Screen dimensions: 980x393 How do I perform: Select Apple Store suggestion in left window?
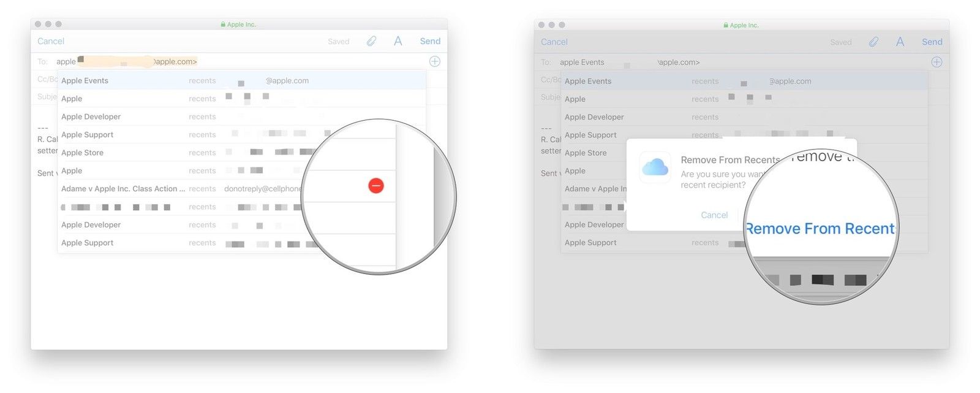coord(83,153)
